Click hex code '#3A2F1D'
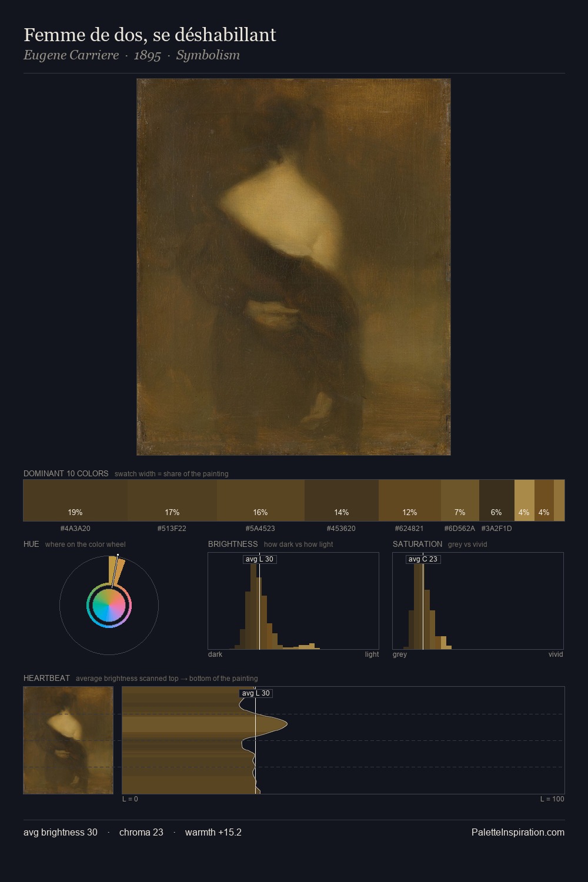Image resolution: width=588 pixels, height=882 pixels. (497, 529)
